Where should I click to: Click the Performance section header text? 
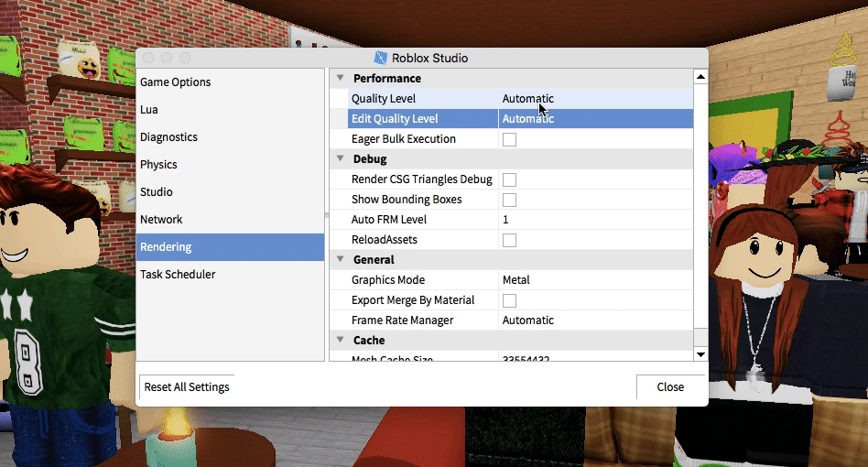click(387, 78)
